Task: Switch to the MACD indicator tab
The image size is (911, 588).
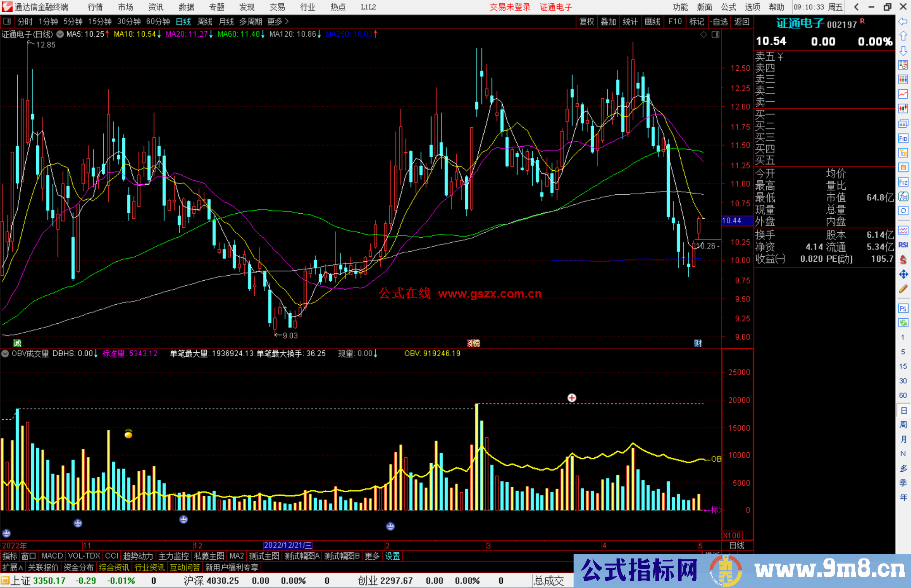Action: click(52, 556)
